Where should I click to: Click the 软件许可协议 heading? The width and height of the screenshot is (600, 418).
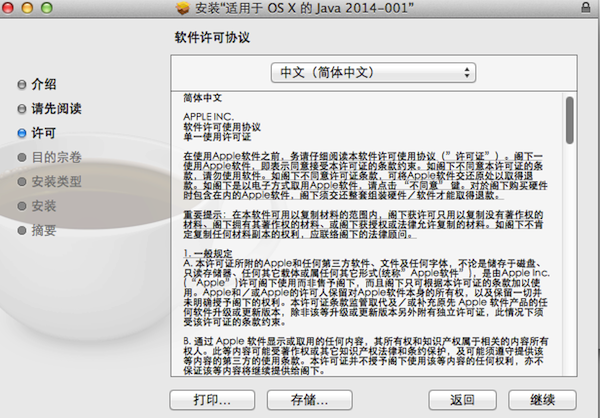[211, 37]
